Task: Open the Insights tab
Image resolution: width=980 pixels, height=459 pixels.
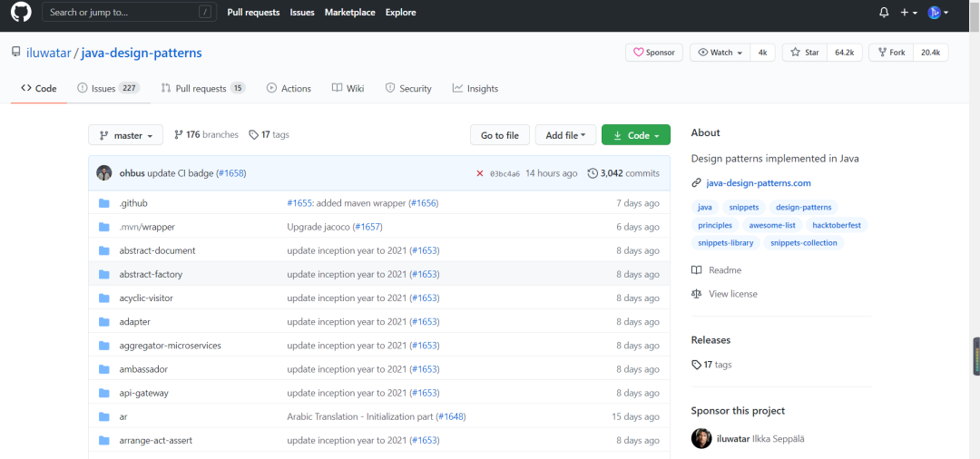Action: point(475,89)
